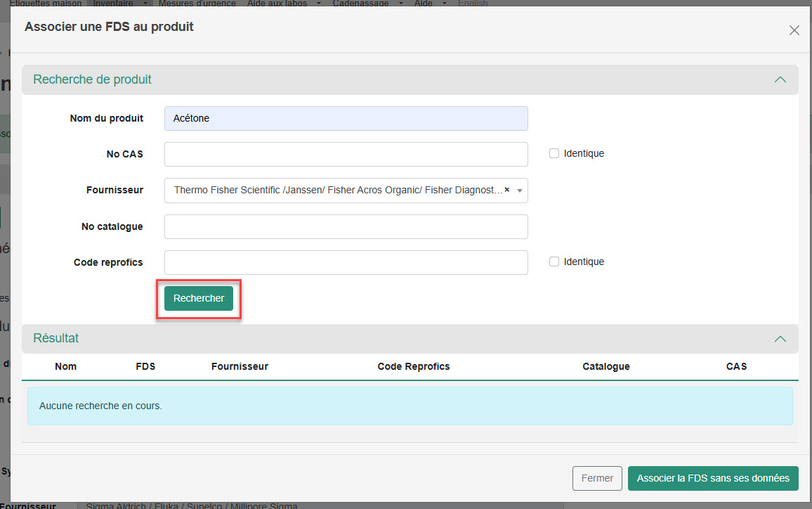Select the Fournisseur column header in results
The width and height of the screenshot is (812, 509).
240,366
